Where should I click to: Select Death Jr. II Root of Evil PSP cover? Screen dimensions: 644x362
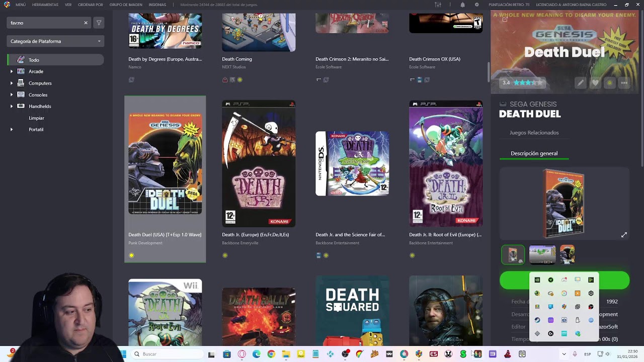446,164
